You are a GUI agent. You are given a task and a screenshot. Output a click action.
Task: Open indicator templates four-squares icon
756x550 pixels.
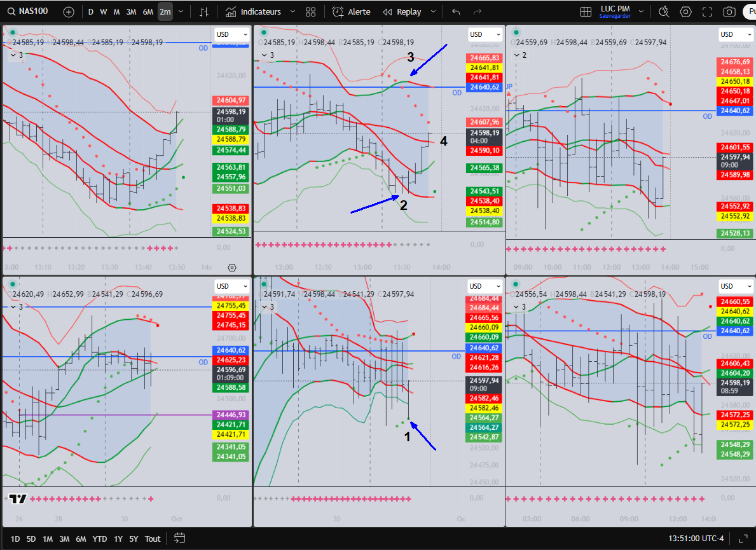[310, 11]
